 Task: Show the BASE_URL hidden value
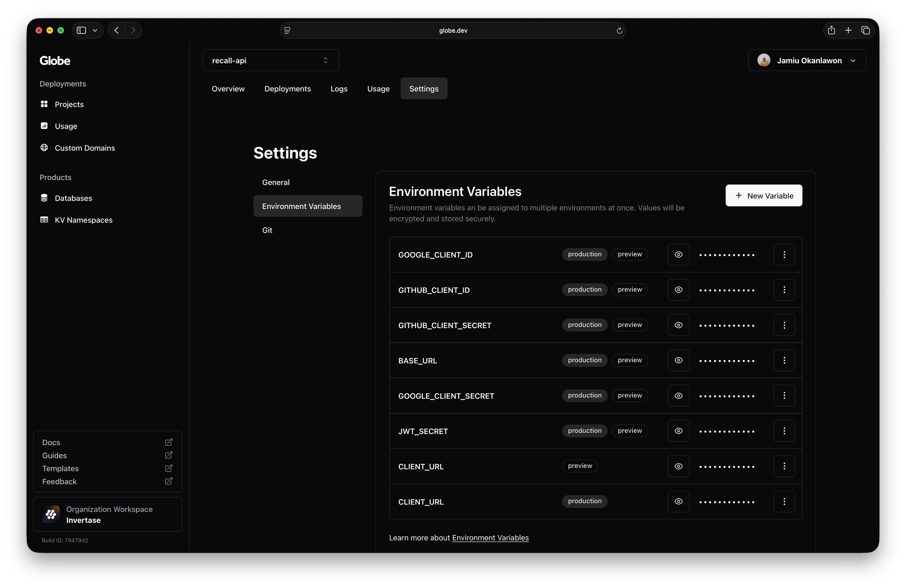(678, 360)
